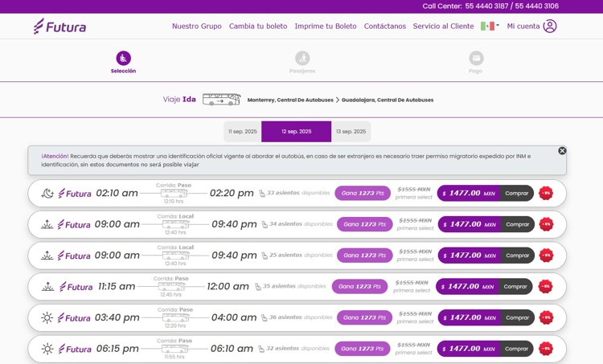Viewport: 603px width, 364px height.
Task: Open Imprime tu Boleto in the navigation
Action: click(326, 27)
